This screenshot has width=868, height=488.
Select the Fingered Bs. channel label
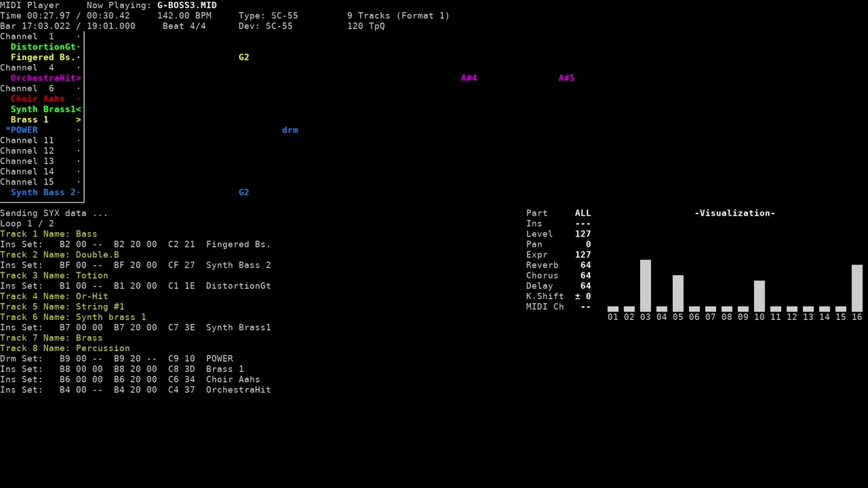pyautogui.click(x=43, y=57)
